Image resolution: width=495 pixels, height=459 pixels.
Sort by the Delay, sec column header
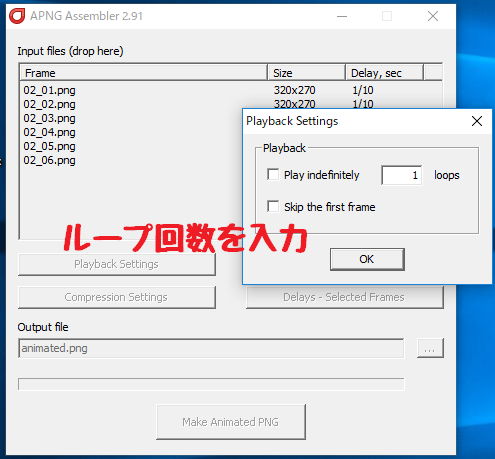click(384, 73)
